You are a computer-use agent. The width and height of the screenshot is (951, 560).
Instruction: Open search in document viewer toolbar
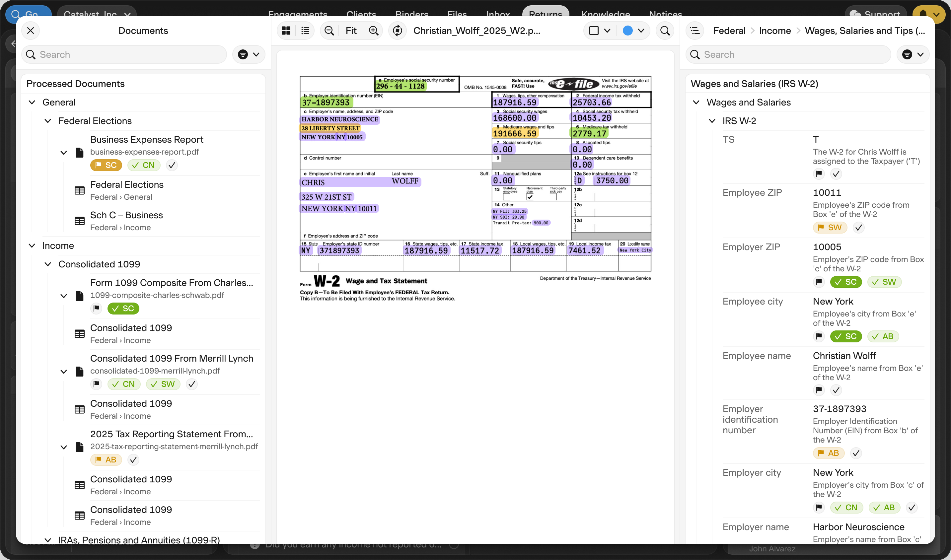coord(665,31)
